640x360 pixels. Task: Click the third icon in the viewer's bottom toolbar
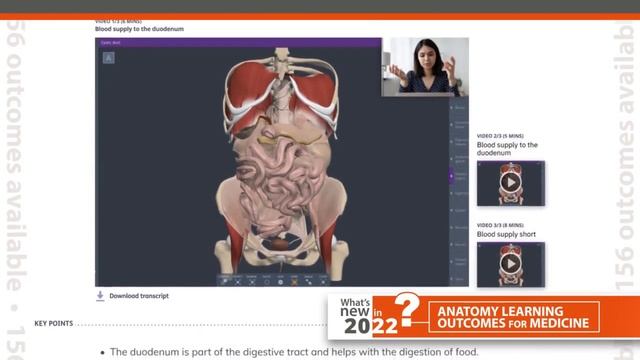click(x=252, y=282)
